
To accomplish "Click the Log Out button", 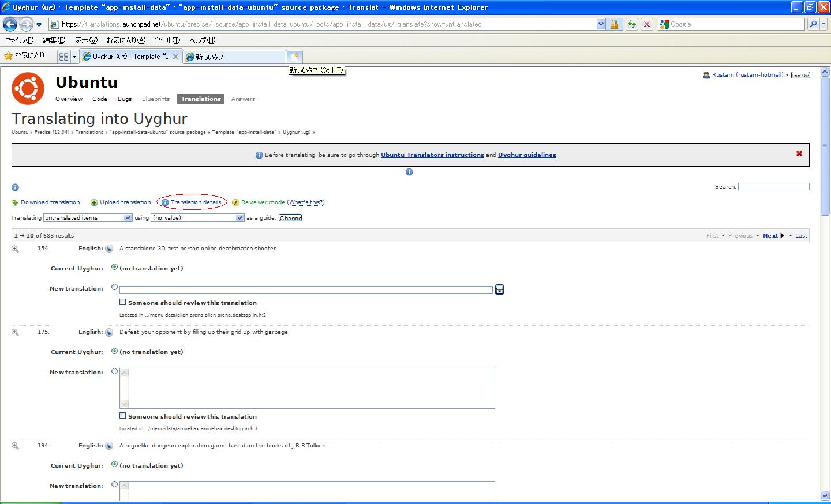I will click(800, 76).
